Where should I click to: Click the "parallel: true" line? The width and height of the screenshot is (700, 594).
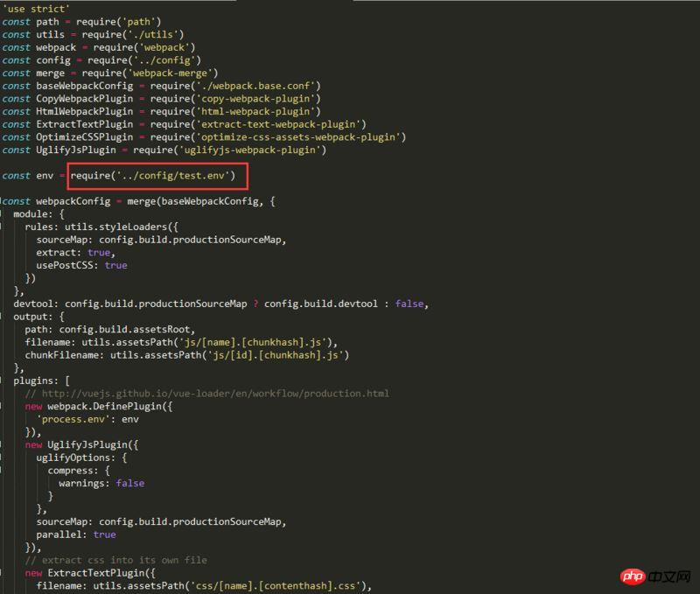tap(76, 535)
